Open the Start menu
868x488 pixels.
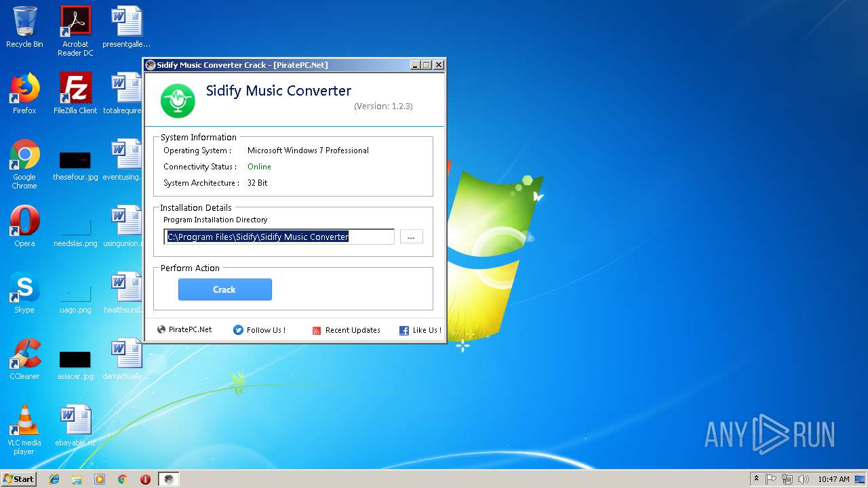[x=19, y=479]
